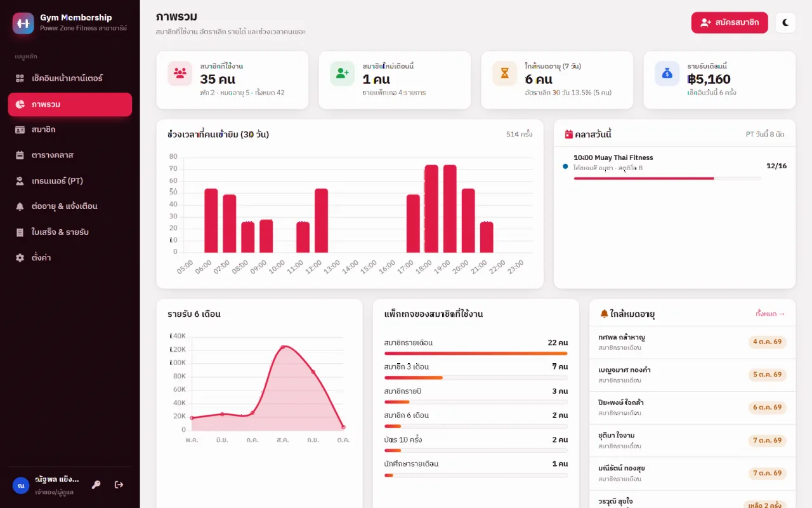Click the สมาชิกรายปี package label

pos(402,391)
